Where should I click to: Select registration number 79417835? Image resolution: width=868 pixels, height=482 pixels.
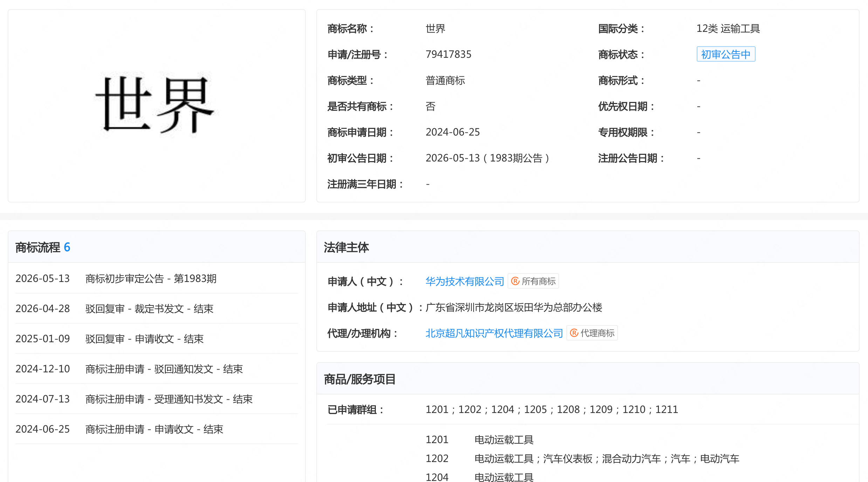click(448, 54)
